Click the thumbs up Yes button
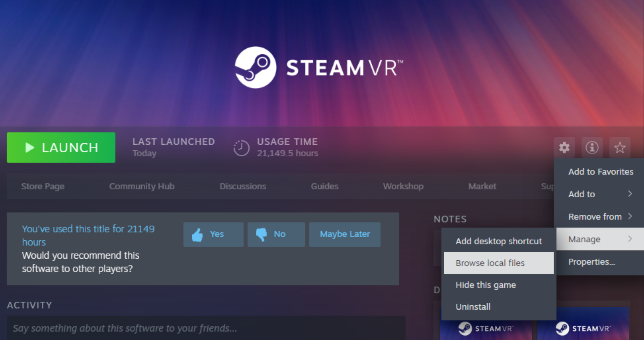This screenshot has height=340, width=644. coord(213,234)
